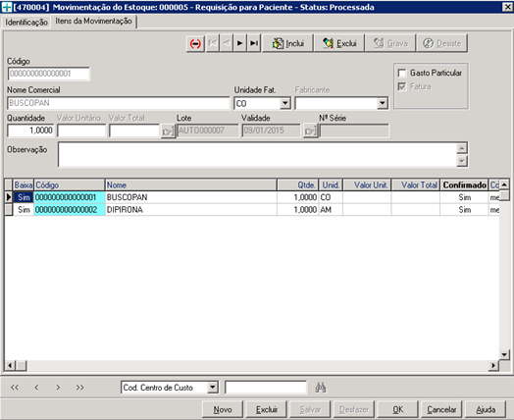Viewport: 514px width, 420px height.
Task: Select Itens da Movimentação tab
Action: pos(93,22)
